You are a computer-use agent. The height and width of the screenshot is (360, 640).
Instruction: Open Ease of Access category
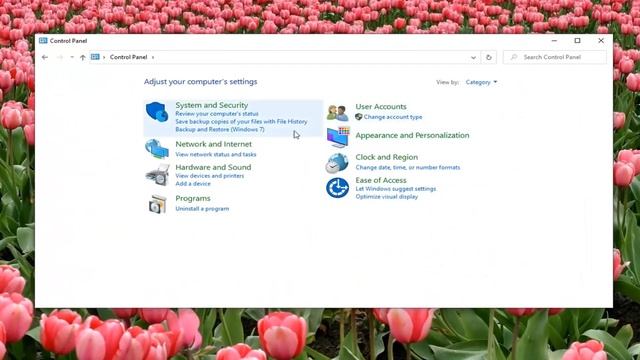pyautogui.click(x=381, y=180)
